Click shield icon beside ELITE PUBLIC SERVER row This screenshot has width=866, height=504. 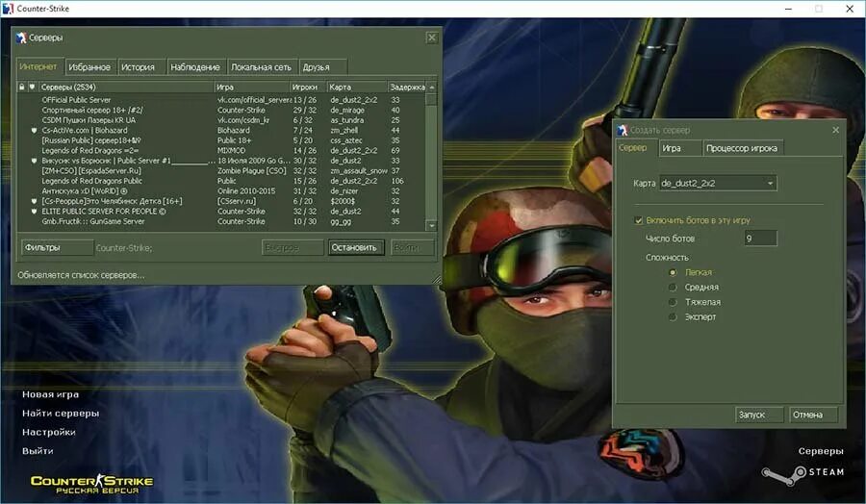(34, 212)
